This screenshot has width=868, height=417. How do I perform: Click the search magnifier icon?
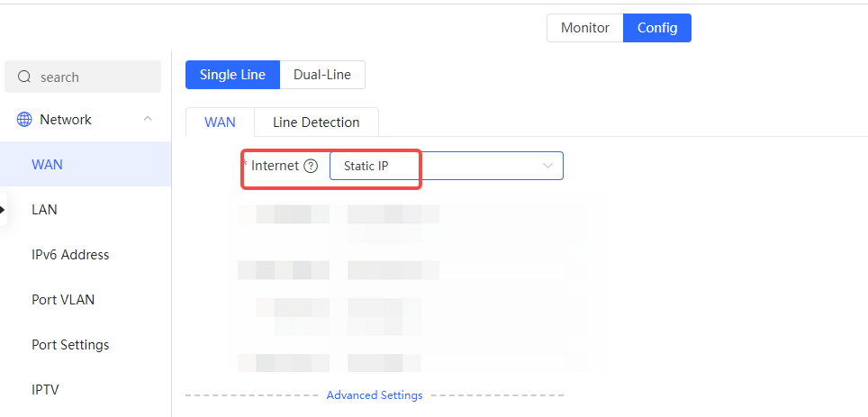24,77
